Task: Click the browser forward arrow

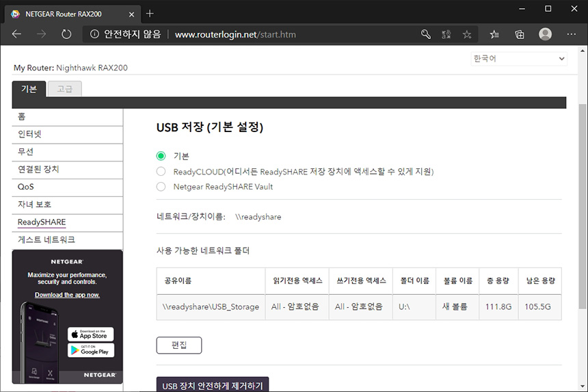Action: pyautogui.click(x=41, y=34)
